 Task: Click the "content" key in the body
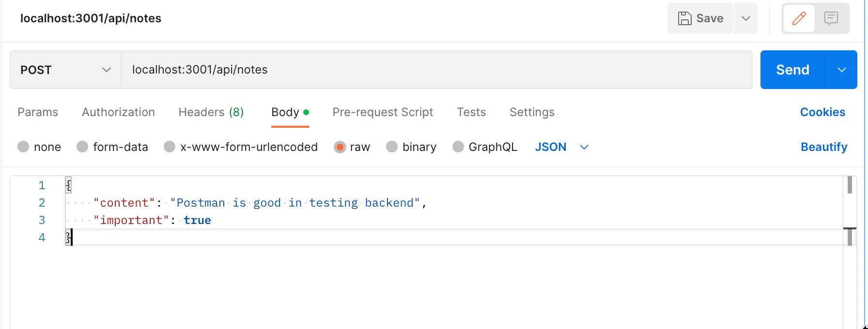[x=124, y=203]
